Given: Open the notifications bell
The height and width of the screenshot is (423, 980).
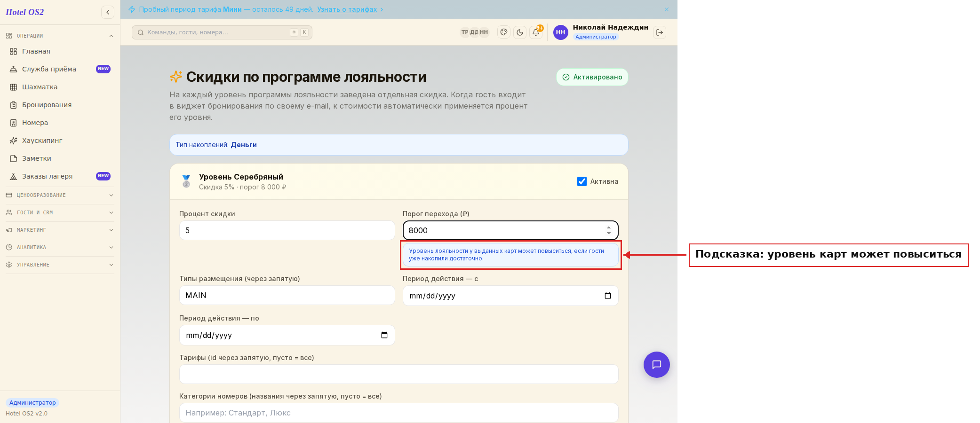Looking at the screenshot, I should click(x=536, y=32).
